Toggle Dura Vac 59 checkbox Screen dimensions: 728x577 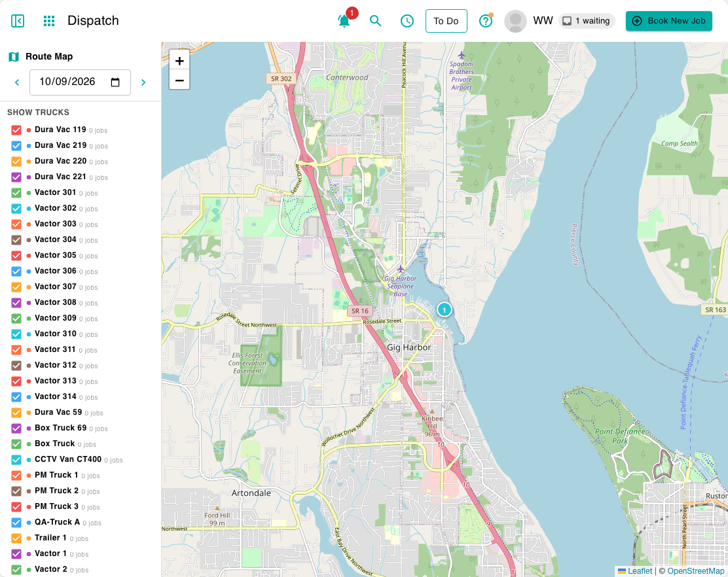coord(16,413)
